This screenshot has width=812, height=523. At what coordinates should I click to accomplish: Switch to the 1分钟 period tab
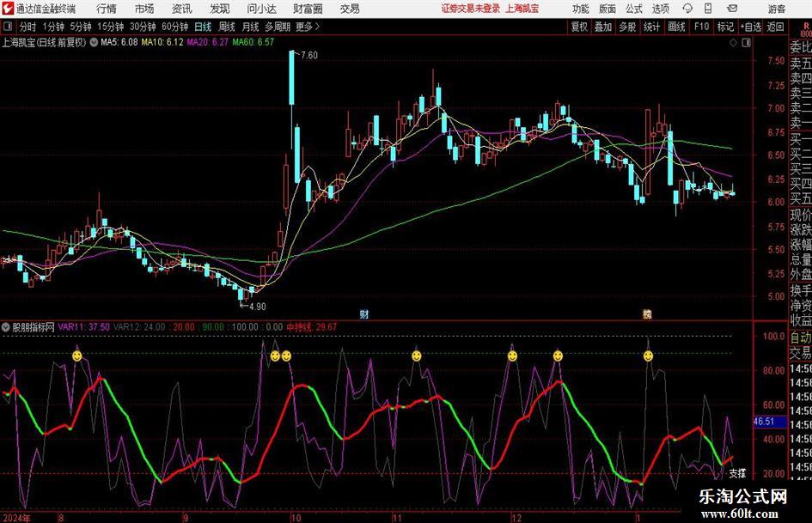pos(53,27)
